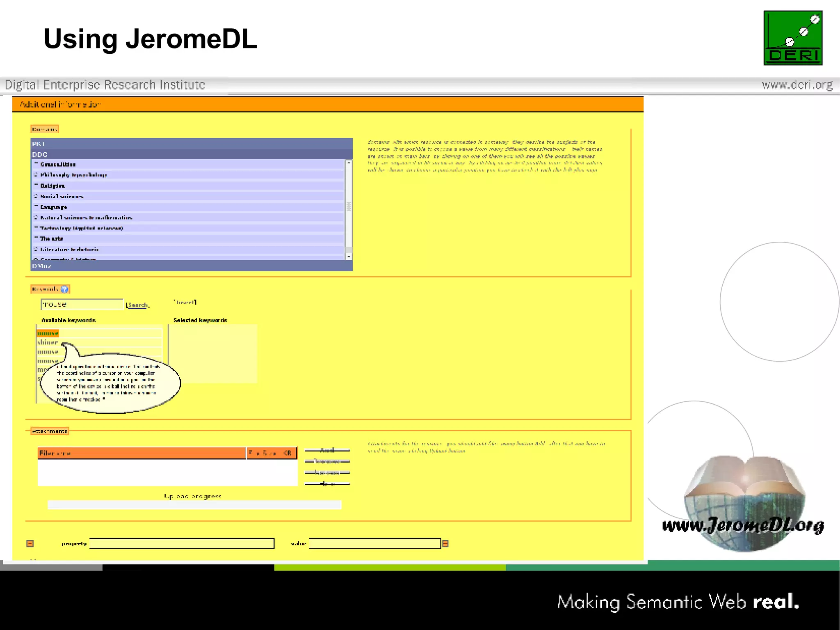The height and width of the screenshot is (630, 840).
Task: Click the File name column header
Action: (142, 453)
